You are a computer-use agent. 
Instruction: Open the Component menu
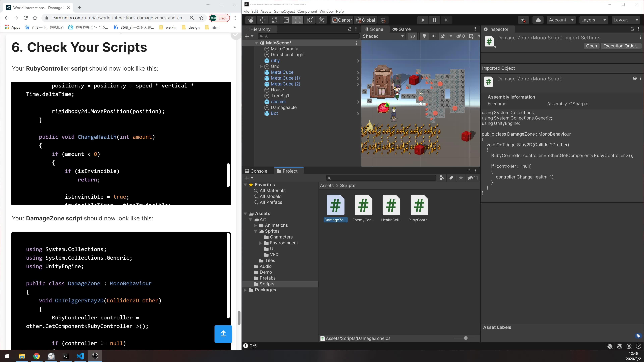[307, 12]
